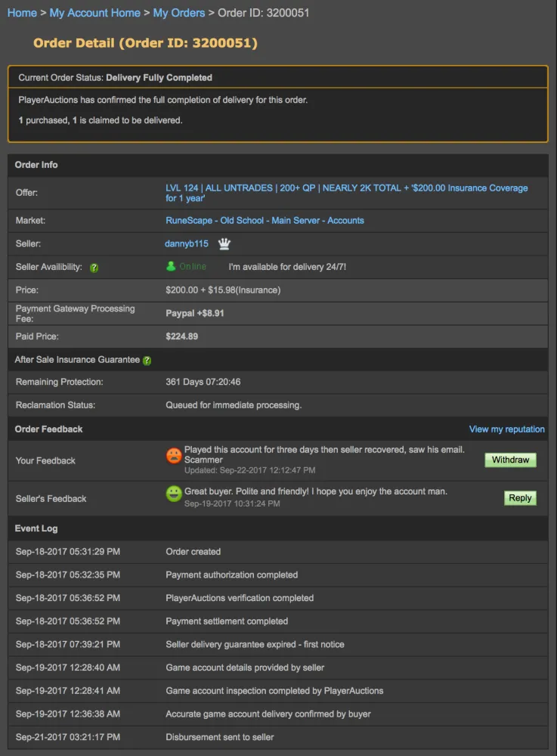The height and width of the screenshot is (756, 557).
Task: Click the Paypal +$8.91 fee value
Action: 195,314
